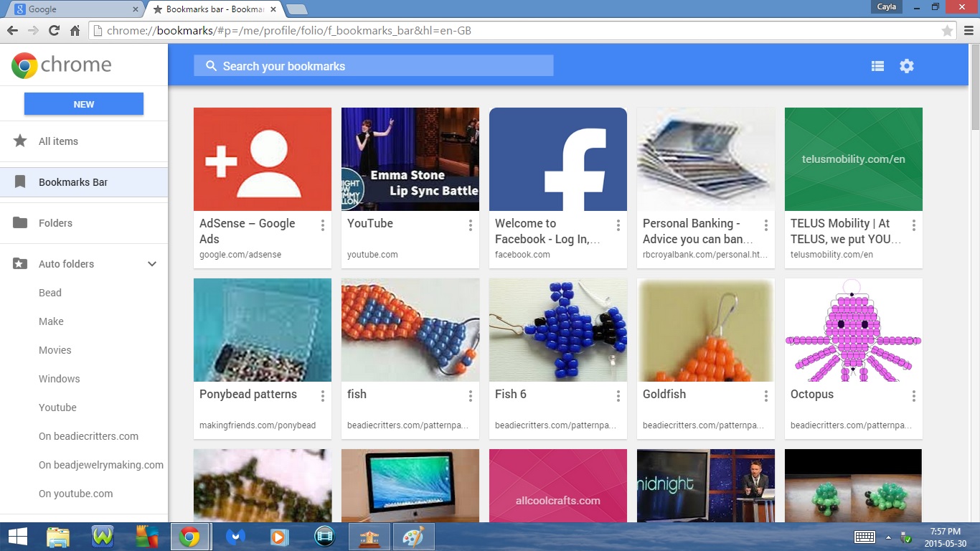Screen dimensions: 980x551
Task: Switch bookmarks to list view
Action: click(877, 66)
